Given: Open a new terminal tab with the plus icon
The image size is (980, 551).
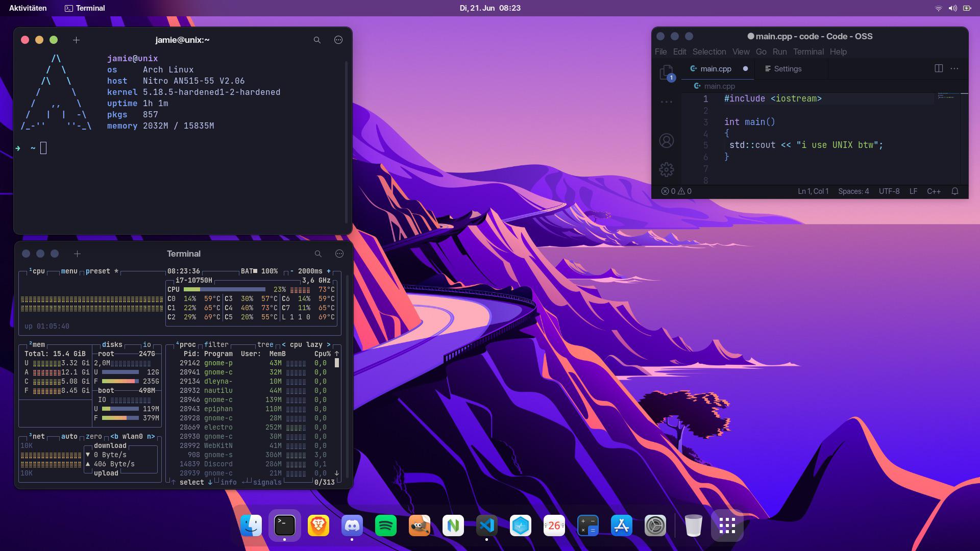Looking at the screenshot, I should pos(77,39).
